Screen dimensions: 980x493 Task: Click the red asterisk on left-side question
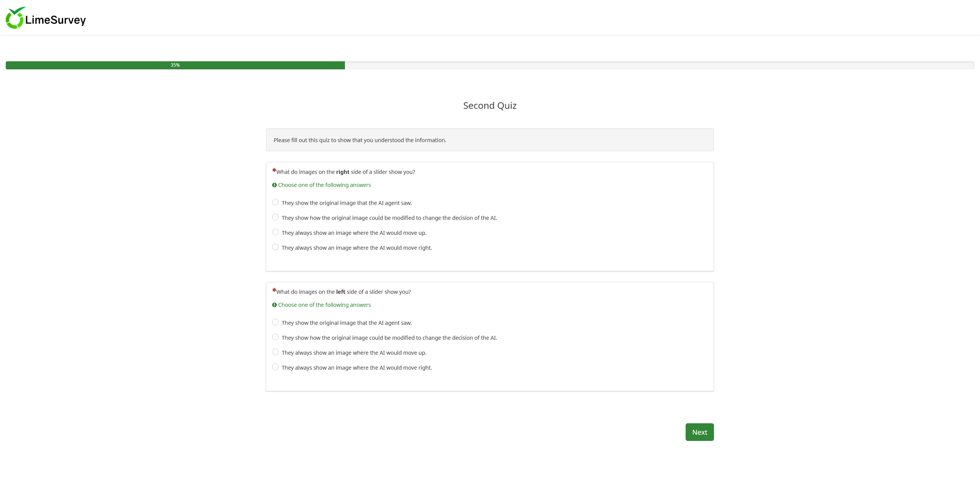[x=274, y=290]
